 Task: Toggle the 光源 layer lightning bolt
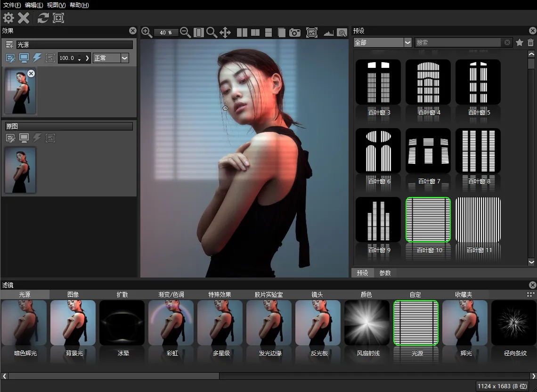37,58
